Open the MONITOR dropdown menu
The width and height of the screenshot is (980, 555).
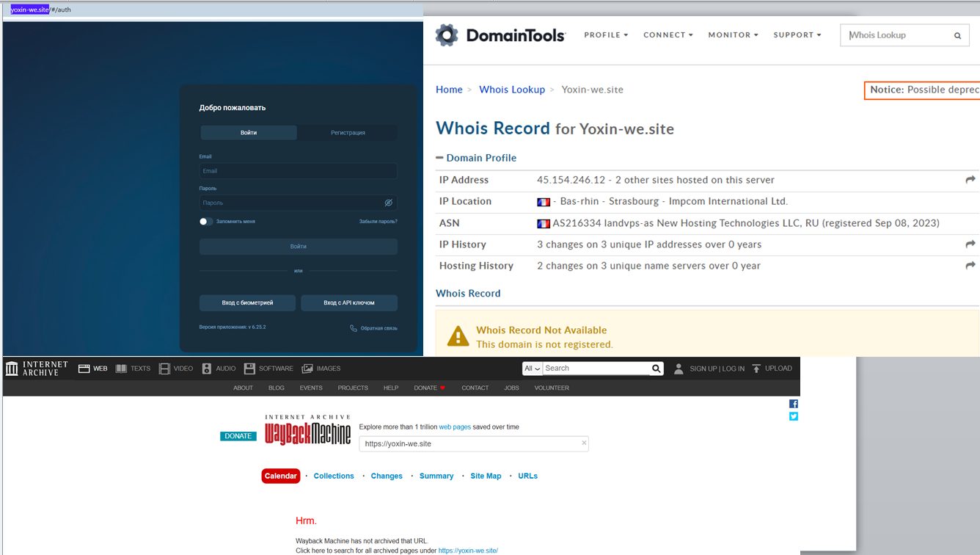click(733, 35)
